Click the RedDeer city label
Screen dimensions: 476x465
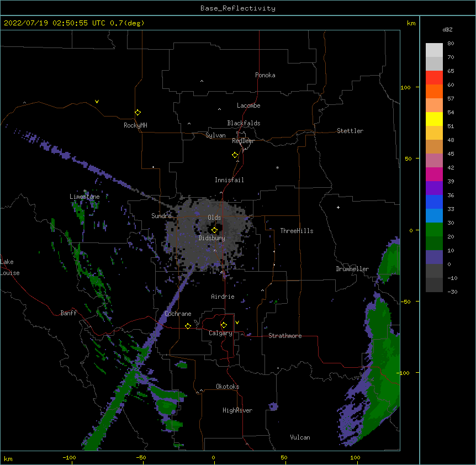(x=243, y=141)
